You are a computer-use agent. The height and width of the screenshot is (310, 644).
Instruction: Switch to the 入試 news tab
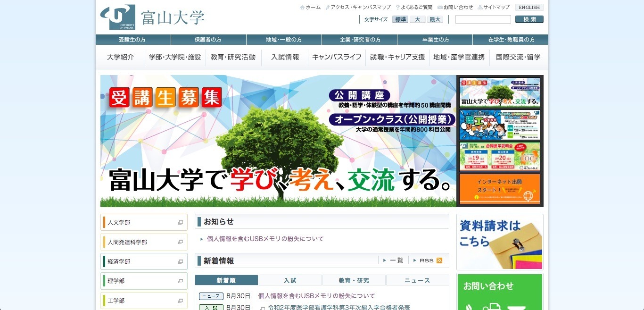coord(290,280)
